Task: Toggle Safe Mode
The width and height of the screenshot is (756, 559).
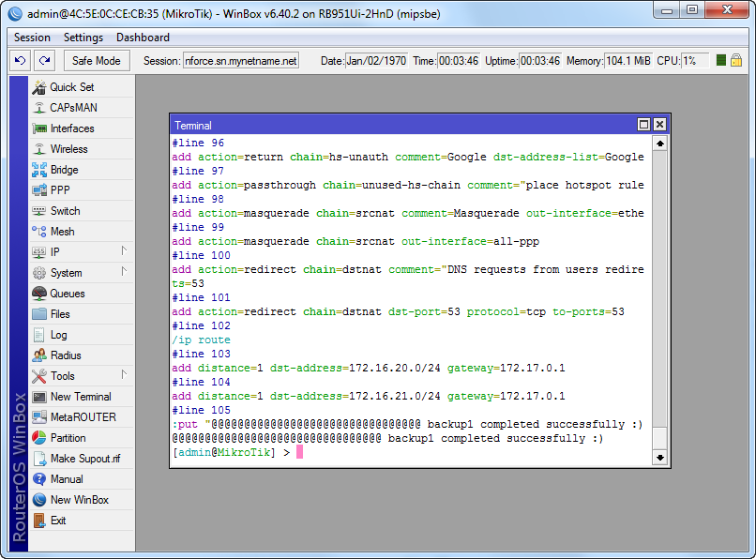Action: point(97,61)
